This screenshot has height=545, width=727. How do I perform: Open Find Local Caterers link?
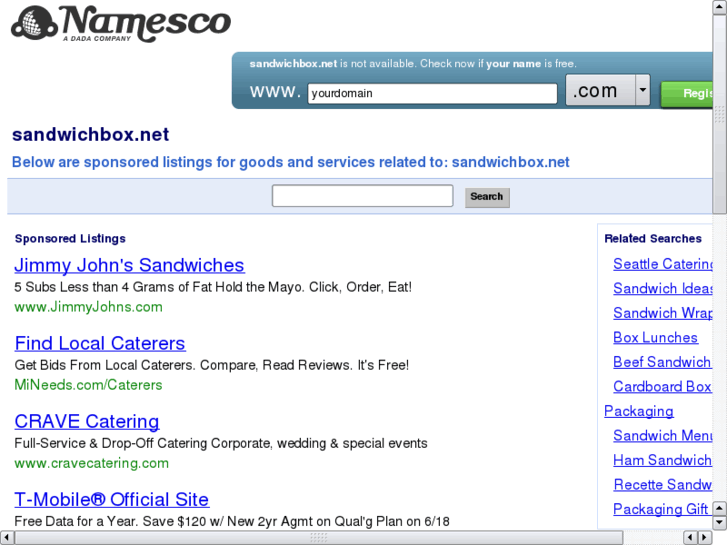click(x=100, y=343)
